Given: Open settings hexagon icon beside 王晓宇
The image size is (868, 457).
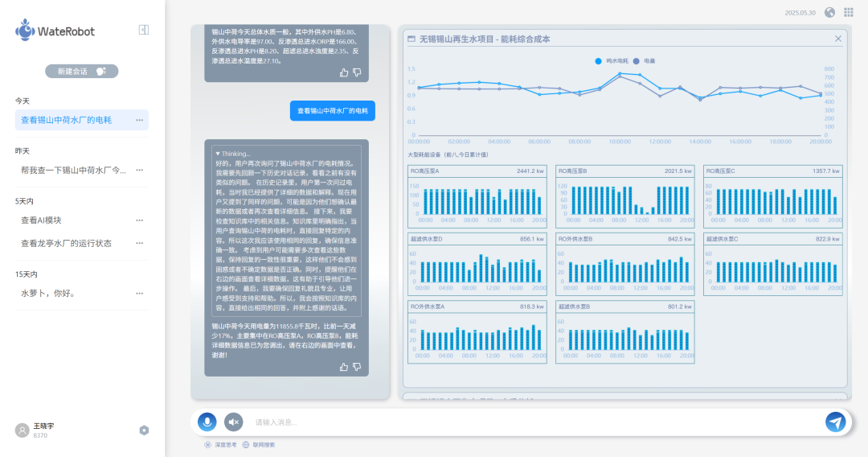Looking at the screenshot, I should click(144, 430).
